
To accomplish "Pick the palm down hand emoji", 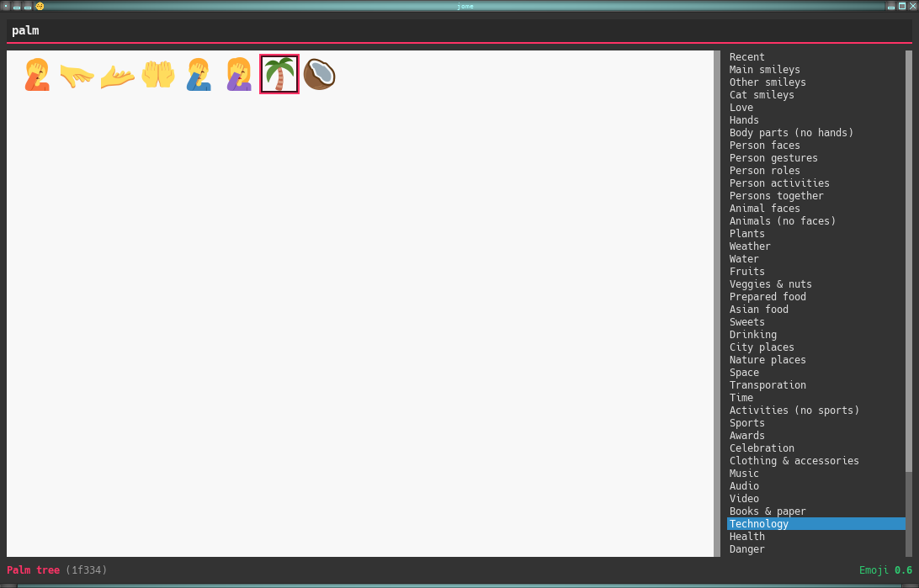I will coord(77,77).
